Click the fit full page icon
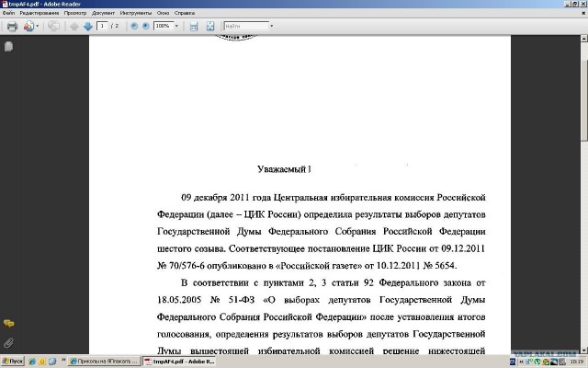Image resolution: width=588 pixels, height=368 pixels. (x=209, y=27)
